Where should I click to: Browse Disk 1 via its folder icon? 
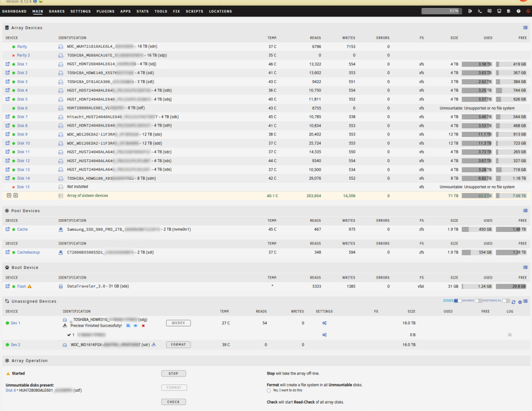tap(7, 64)
